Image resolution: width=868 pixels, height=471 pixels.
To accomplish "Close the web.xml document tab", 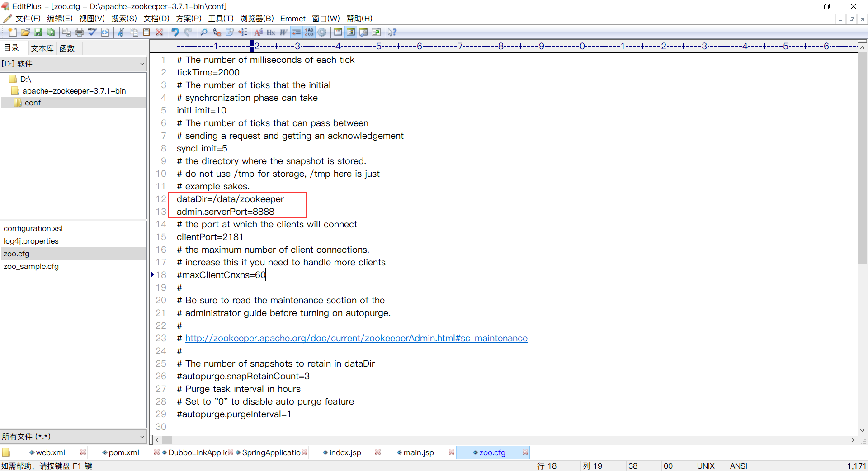I will coord(83,452).
